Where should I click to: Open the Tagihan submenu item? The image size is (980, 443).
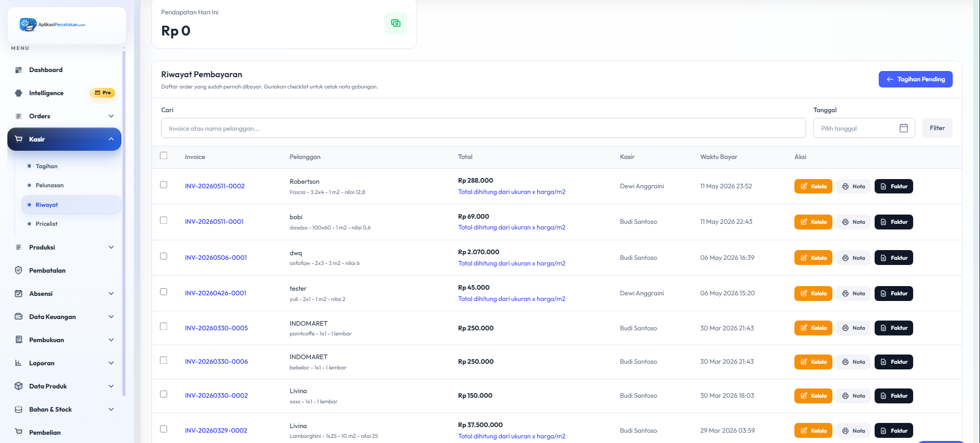71,166
